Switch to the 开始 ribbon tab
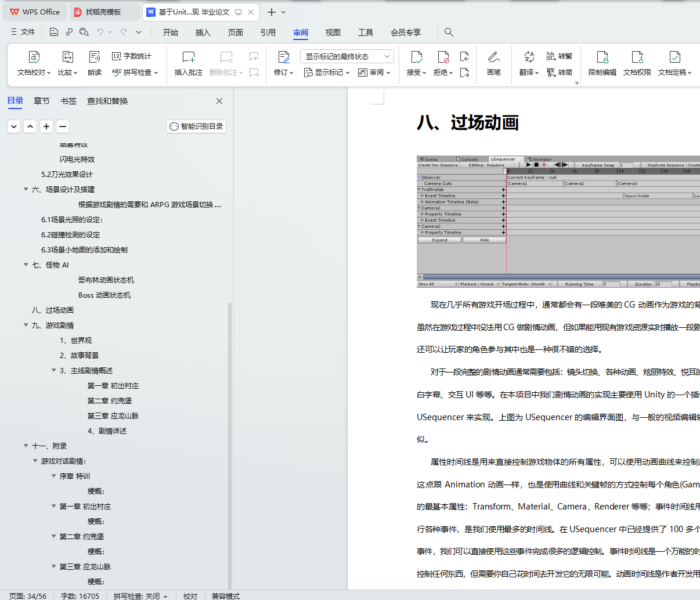 tap(171, 32)
